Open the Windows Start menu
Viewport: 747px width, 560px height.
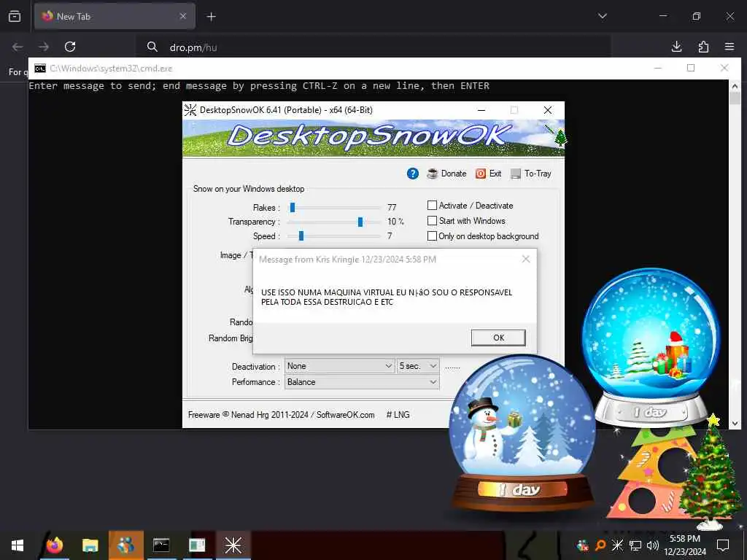tap(18, 545)
